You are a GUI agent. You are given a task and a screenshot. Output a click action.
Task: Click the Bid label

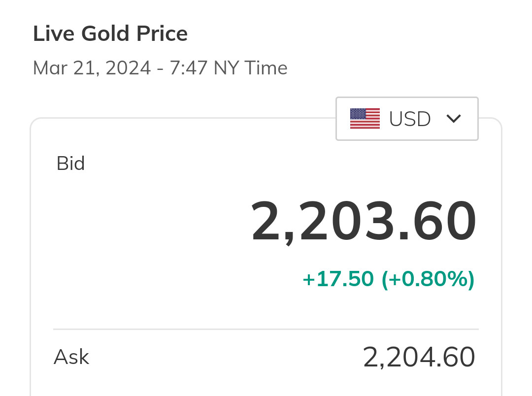(x=70, y=164)
